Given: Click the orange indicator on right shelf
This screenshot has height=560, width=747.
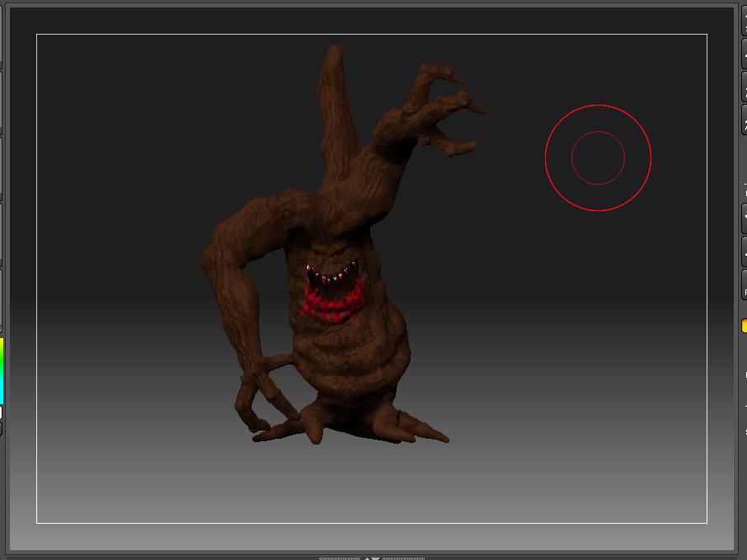Looking at the screenshot, I should (x=745, y=326).
